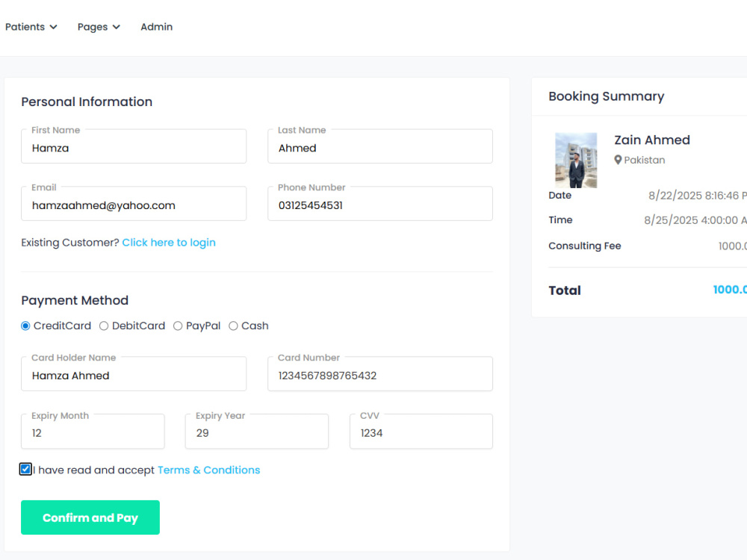Click the Payment Method heading
This screenshot has height=560, width=747.
coord(75,300)
